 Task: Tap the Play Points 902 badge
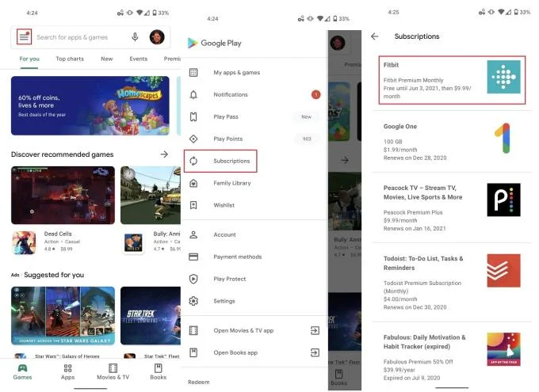pos(307,139)
